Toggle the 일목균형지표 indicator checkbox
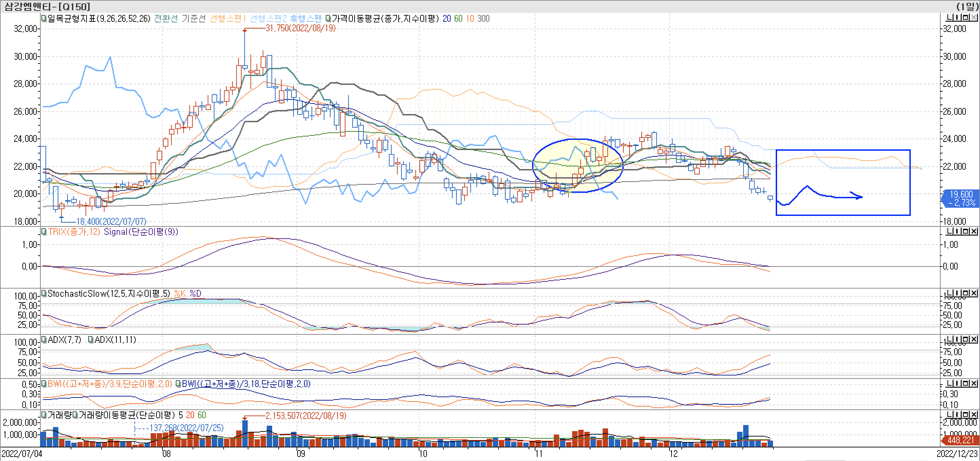This screenshot has height=461, width=980. point(44,18)
